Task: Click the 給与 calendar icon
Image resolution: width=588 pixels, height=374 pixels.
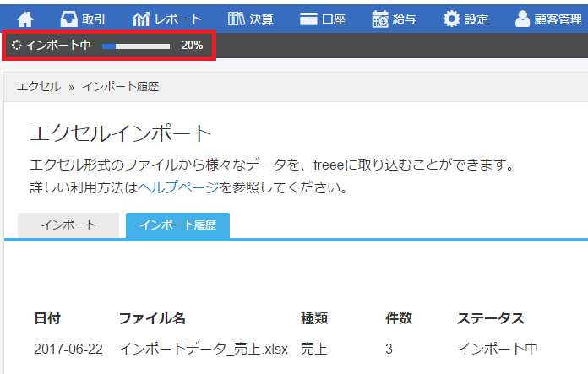Action: click(x=380, y=19)
